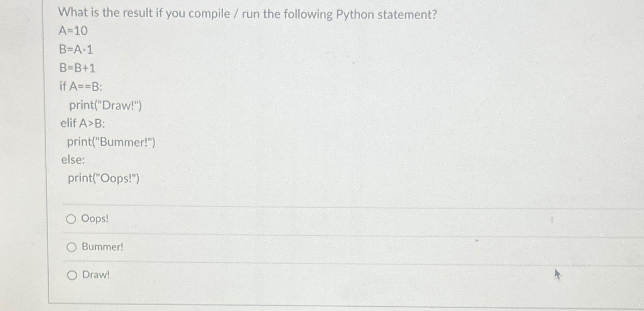Select the Draw! radio button

coord(72,275)
